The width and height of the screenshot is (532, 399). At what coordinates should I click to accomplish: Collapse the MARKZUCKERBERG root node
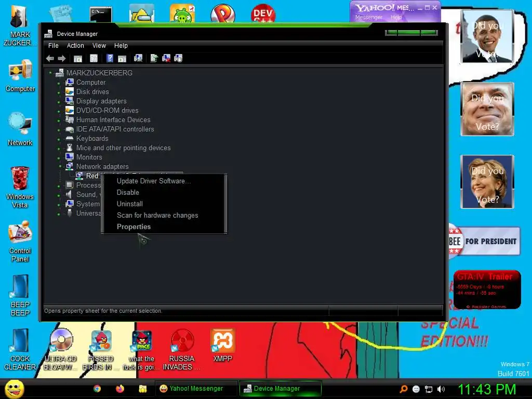click(50, 73)
